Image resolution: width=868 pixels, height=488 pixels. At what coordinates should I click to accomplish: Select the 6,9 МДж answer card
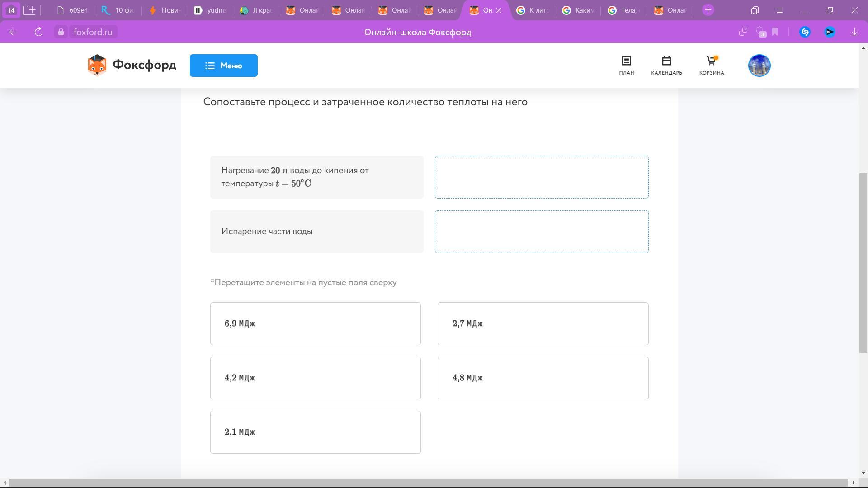click(315, 324)
